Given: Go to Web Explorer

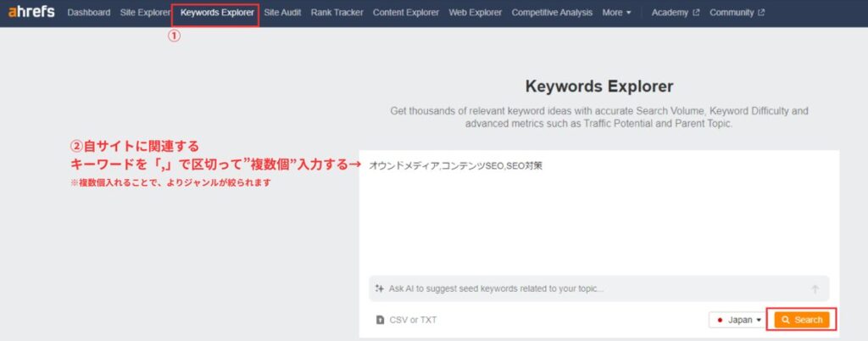Looking at the screenshot, I should (x=475, y=12).
